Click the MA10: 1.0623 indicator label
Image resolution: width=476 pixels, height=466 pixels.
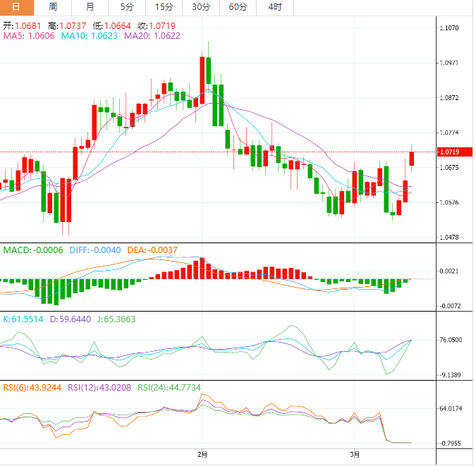click(x=90, y=36)
